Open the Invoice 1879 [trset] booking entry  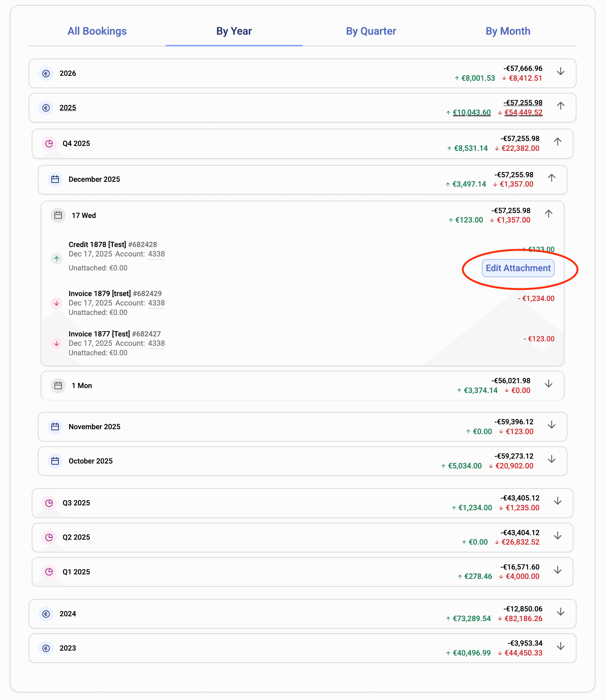(x=100, y=294)
